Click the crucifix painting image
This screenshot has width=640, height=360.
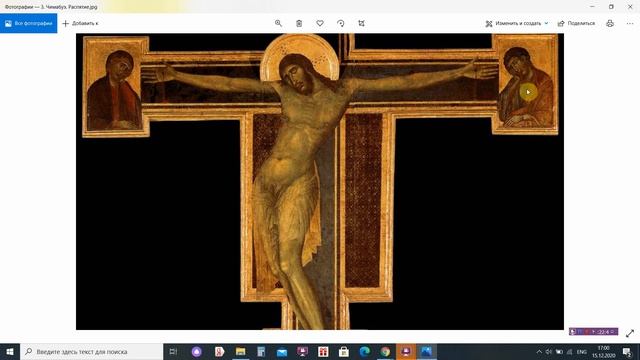[320, 182]
